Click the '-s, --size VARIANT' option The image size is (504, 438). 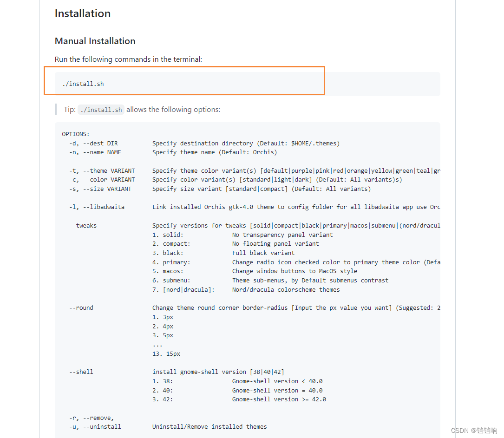pos(100,189)
